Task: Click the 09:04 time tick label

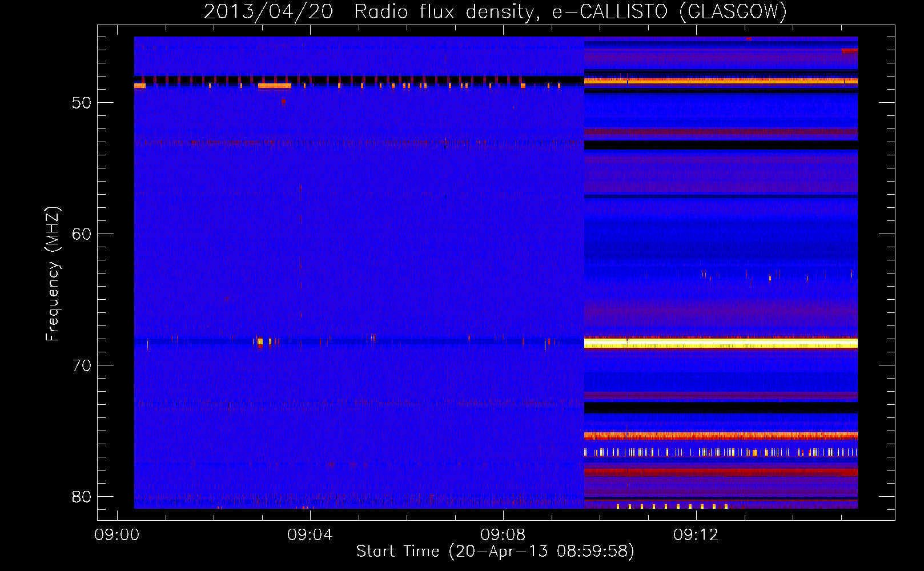Action: coord(310,535)
